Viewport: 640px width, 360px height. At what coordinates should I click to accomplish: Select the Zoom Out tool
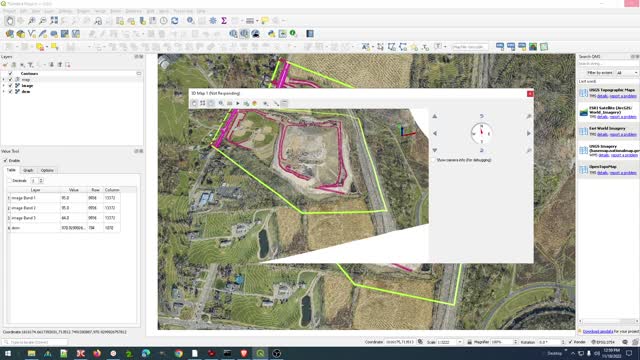point(42,20)
